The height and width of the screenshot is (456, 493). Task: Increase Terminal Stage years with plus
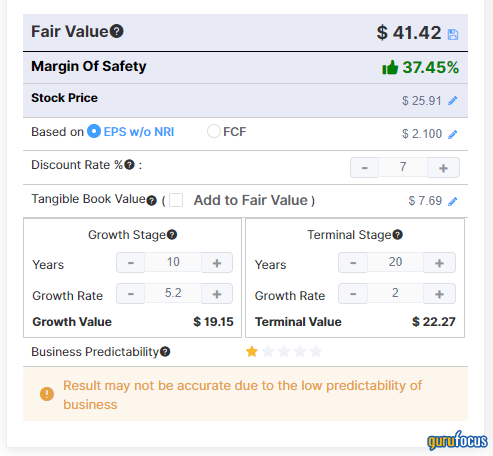[x=439, y=263]
